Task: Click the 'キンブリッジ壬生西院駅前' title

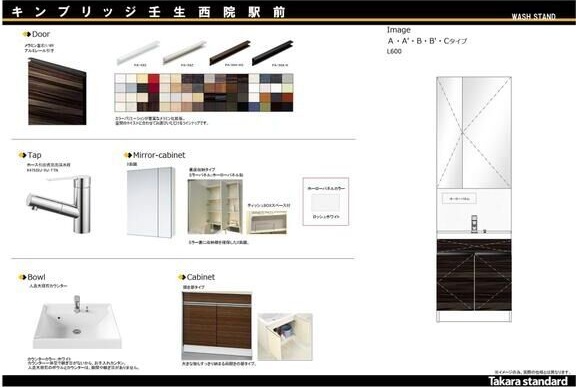Action: [x=148, y=12]
